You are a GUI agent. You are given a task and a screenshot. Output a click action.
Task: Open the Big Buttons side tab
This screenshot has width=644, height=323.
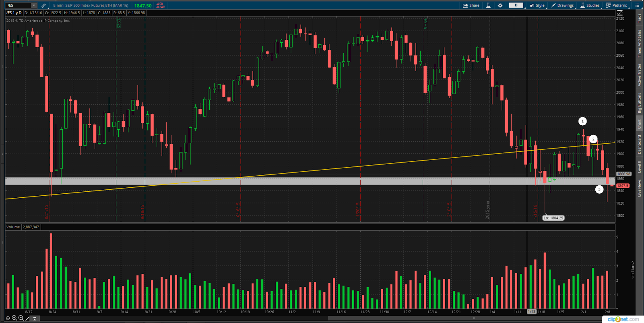click(639, 103)
